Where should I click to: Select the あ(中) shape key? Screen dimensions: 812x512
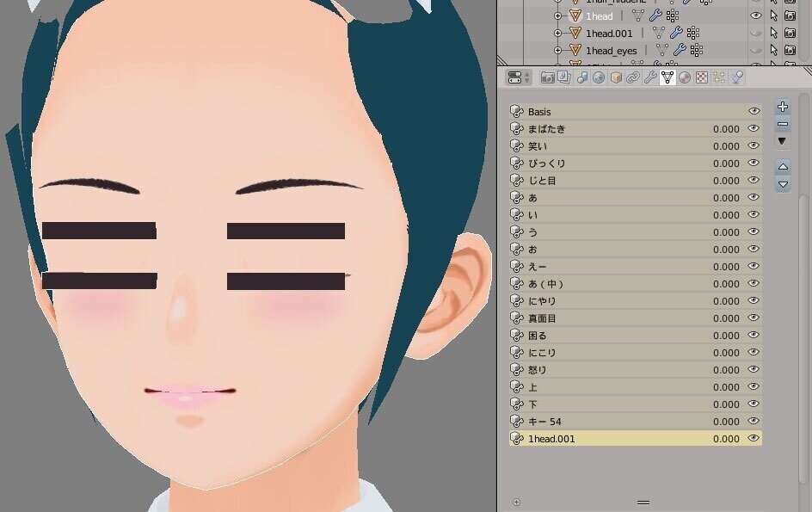tap(636, 283)
